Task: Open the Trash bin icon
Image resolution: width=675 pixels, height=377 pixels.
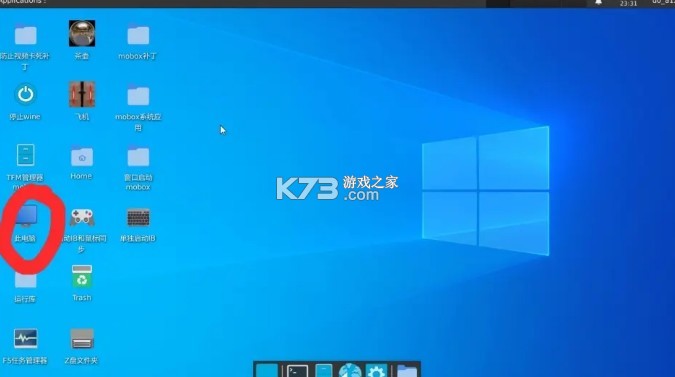Action: pyautogui.click(x=82, y=277)
